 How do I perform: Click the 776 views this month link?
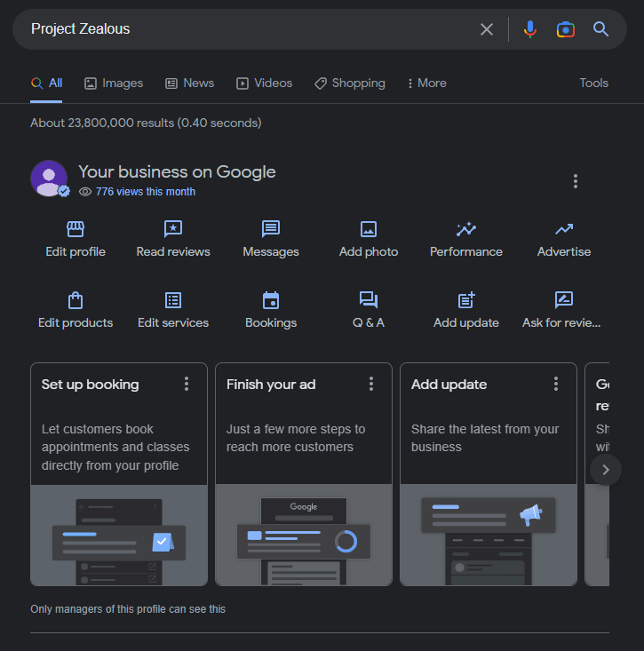tap(145, 192)
